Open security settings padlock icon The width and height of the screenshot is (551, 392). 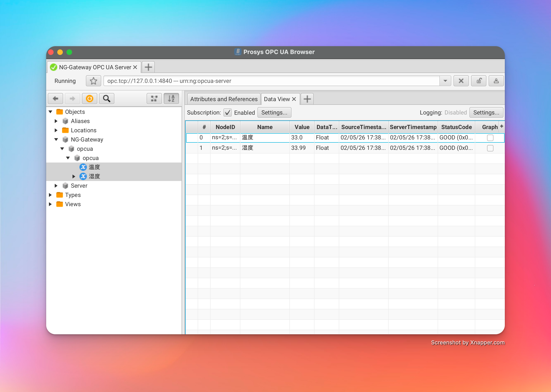[x=479, y=81]
